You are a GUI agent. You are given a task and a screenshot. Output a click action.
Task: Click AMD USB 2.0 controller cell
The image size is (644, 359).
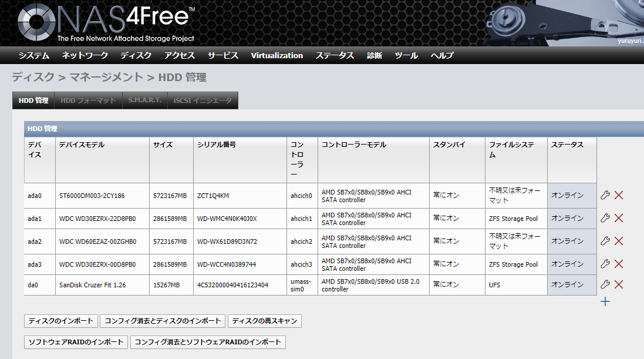374,285
